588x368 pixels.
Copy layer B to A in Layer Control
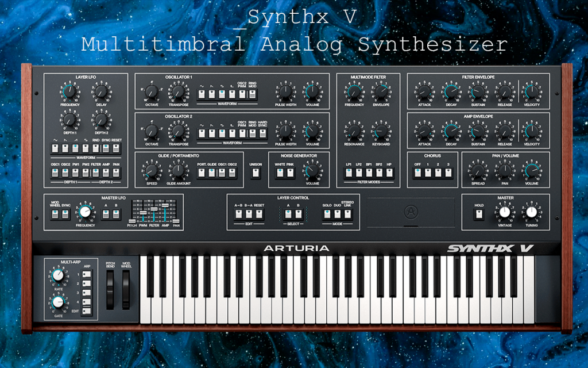249,214
